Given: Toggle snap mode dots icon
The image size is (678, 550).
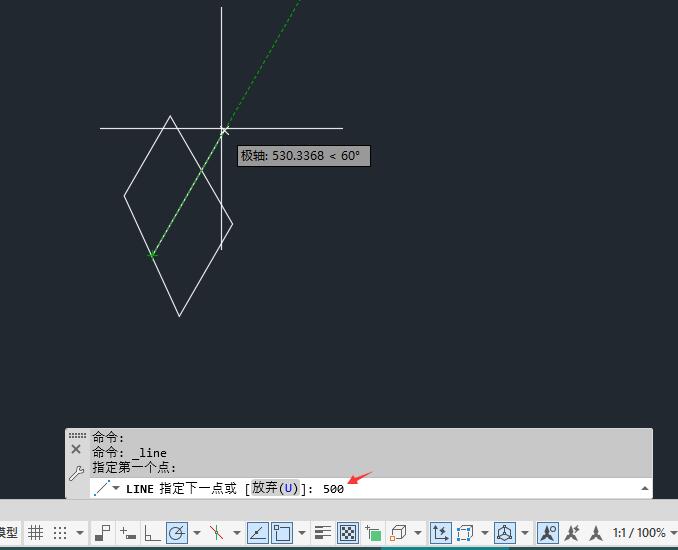Looking at the screenshot, I should [x=60, y=533].
